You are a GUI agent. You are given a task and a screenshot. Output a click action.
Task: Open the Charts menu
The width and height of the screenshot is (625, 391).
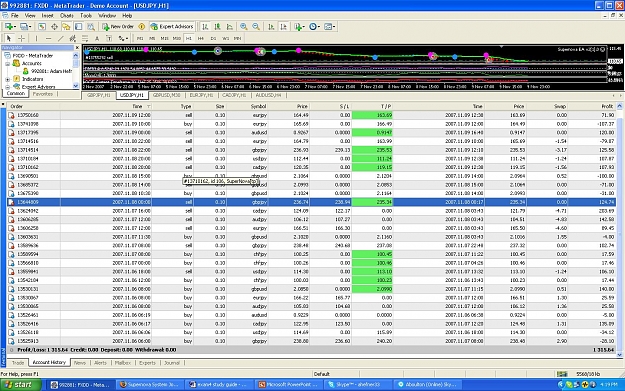(67, 16)
